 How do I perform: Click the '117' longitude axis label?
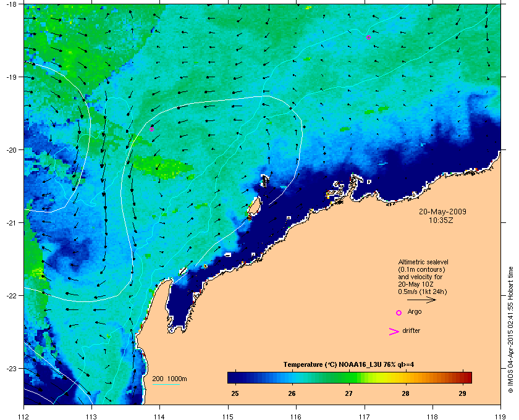tap(365, 416)
